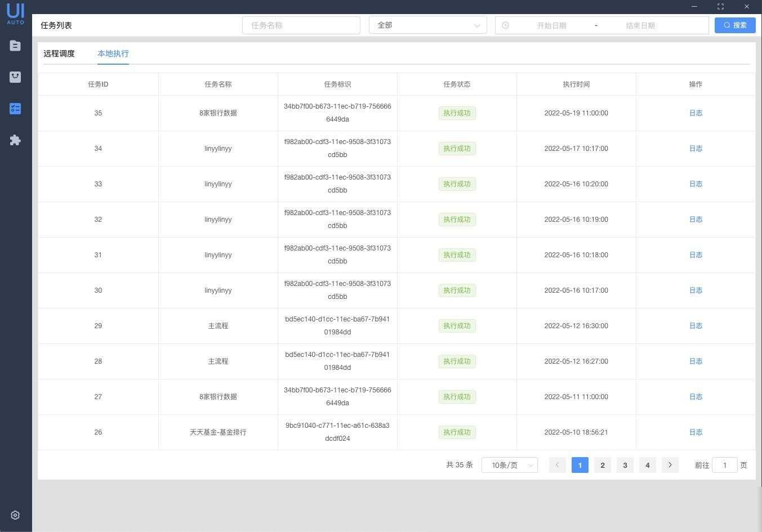Click task ID cell 30
This screenshot has height=532, width=762.
point(98,290)
